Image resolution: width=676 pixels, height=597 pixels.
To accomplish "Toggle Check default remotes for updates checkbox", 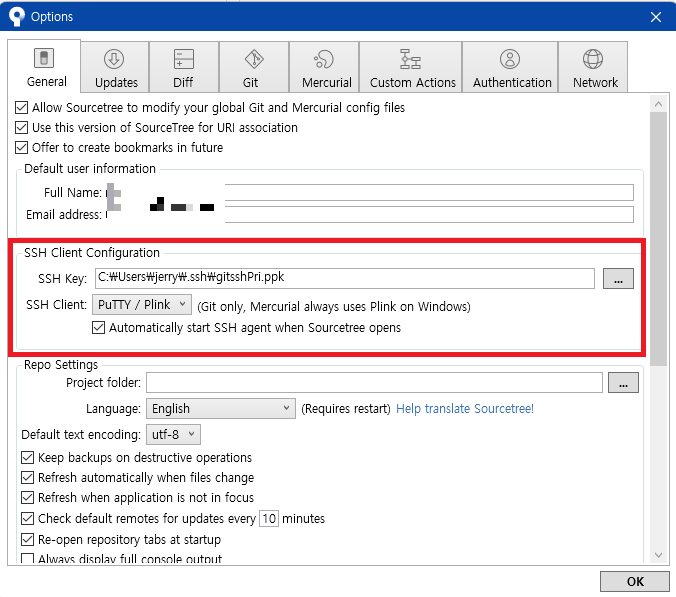I will [28, 518].
